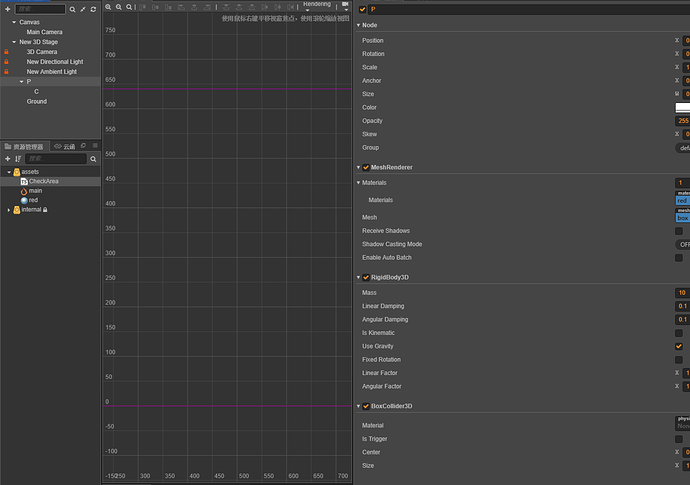The image size is (690, 485).
Task: Select the New Ambient Light node
Action: [x=51, y=71]
